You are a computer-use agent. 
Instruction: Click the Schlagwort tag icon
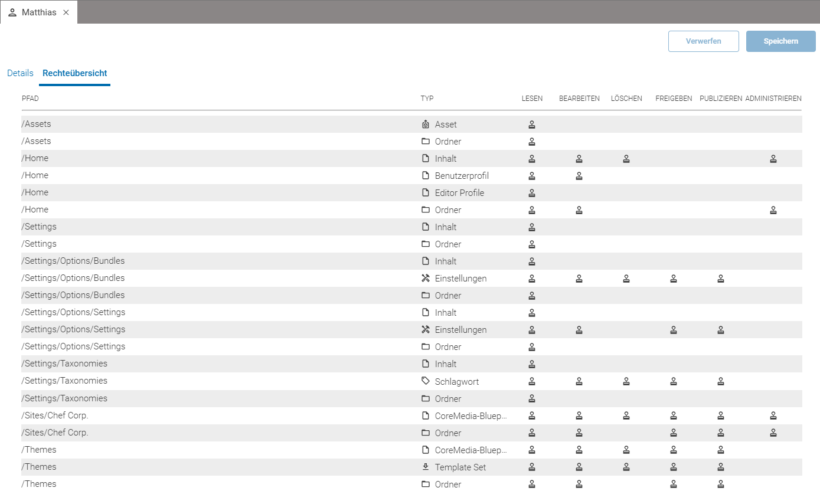425,381
